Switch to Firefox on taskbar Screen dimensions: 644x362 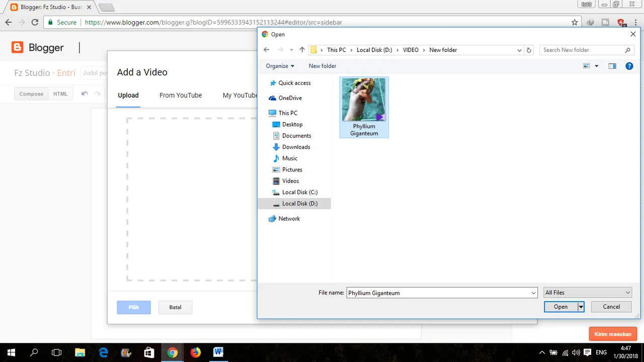195,352
